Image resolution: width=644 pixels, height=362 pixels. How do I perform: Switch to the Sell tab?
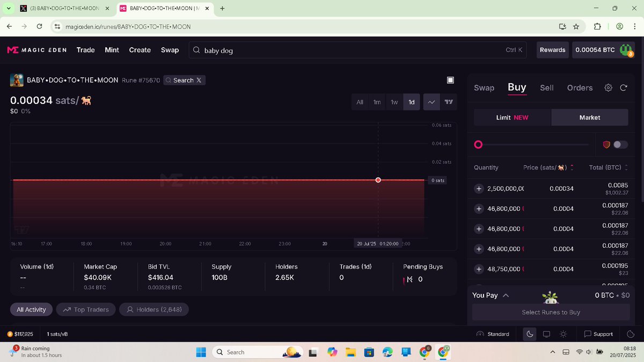click(x=547, y=87)
